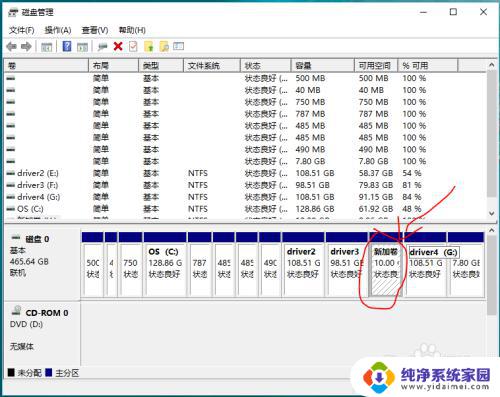Open the 操作(A) menu
The image size is (500, 397).
click(x=58, y=30)
